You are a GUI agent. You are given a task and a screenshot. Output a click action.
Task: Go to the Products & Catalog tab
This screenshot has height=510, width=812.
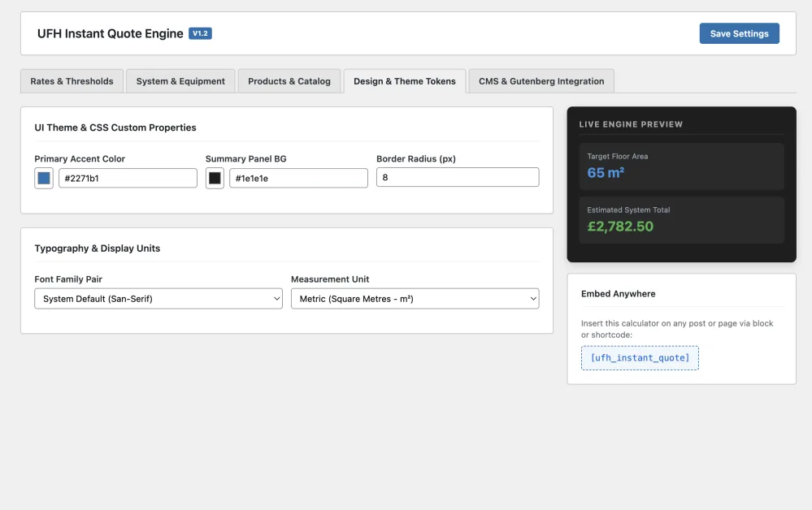click(x=289, y=81)
